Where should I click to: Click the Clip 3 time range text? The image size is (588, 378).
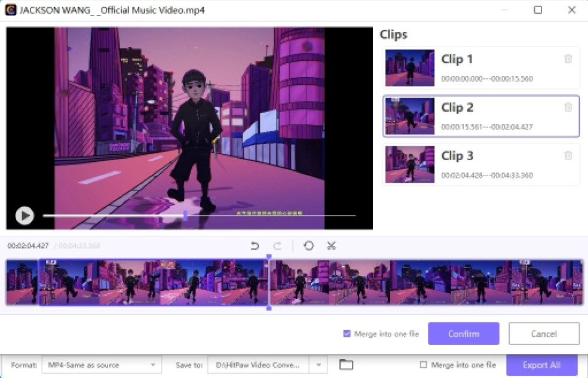click(x=487, y=176)
